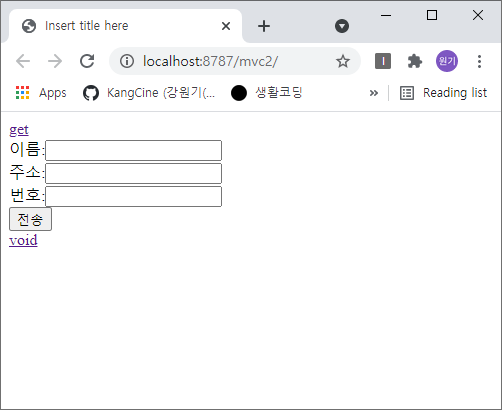The image size is (502, 410).
Task: Minimize the Chrome window
Action: pos(386,15)
